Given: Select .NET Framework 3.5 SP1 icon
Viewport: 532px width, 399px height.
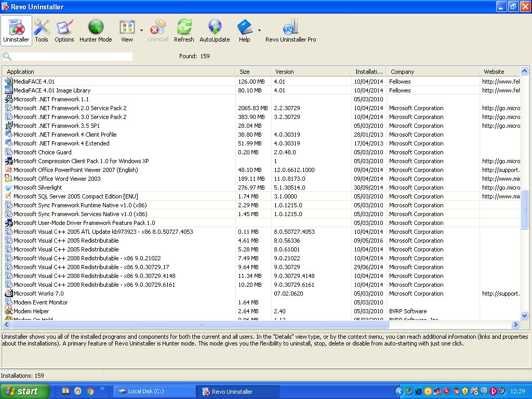Looking at the screenshot, I should tap(8, 126).
